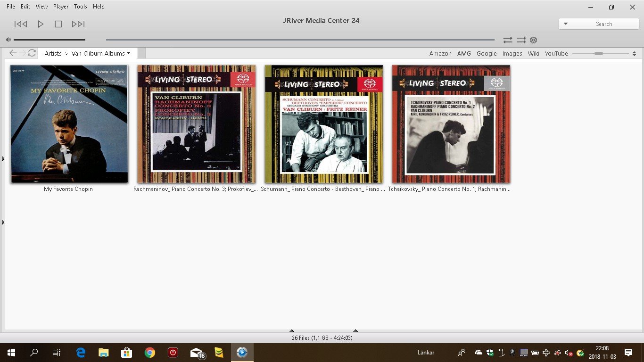Open the Tools menu
This screenshot has width=644, height=362.
pyautogui.click(x=81, y=7)
